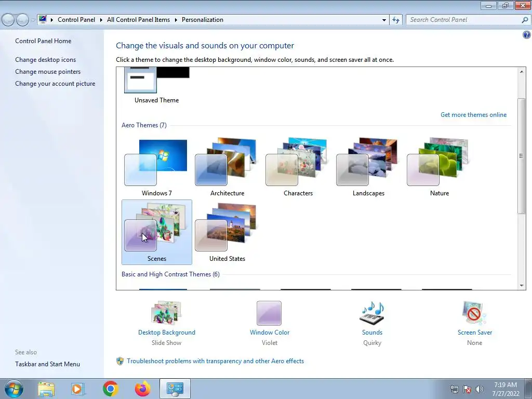Click the theme list scroll down arrow

522,286
